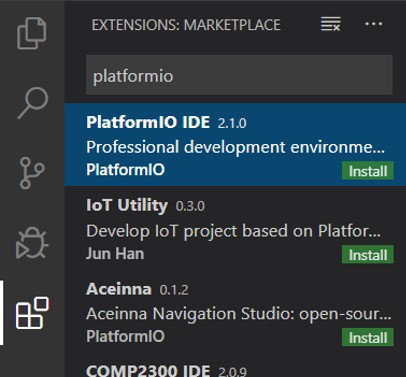406x377 pixels.
Task: Click the platformio search input field
Action: 239,75
